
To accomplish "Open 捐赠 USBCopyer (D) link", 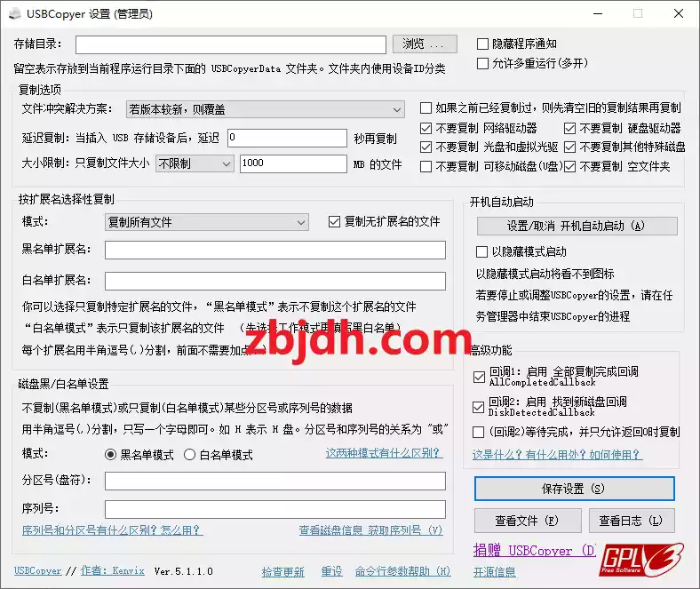I will [534, 551].
